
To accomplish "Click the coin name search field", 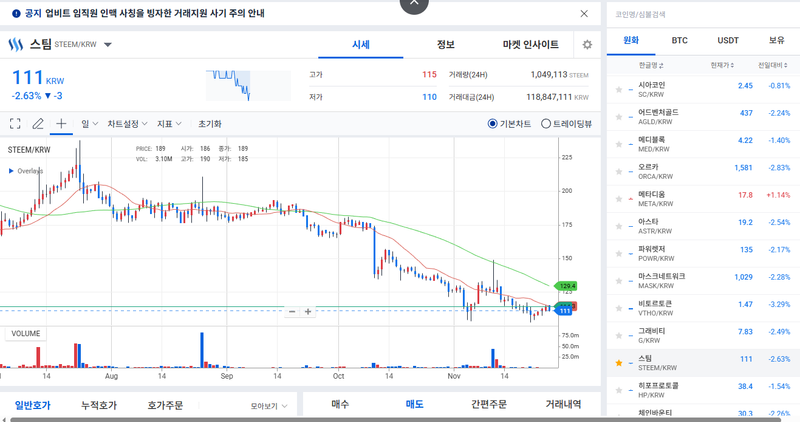I will click(700, 14).
